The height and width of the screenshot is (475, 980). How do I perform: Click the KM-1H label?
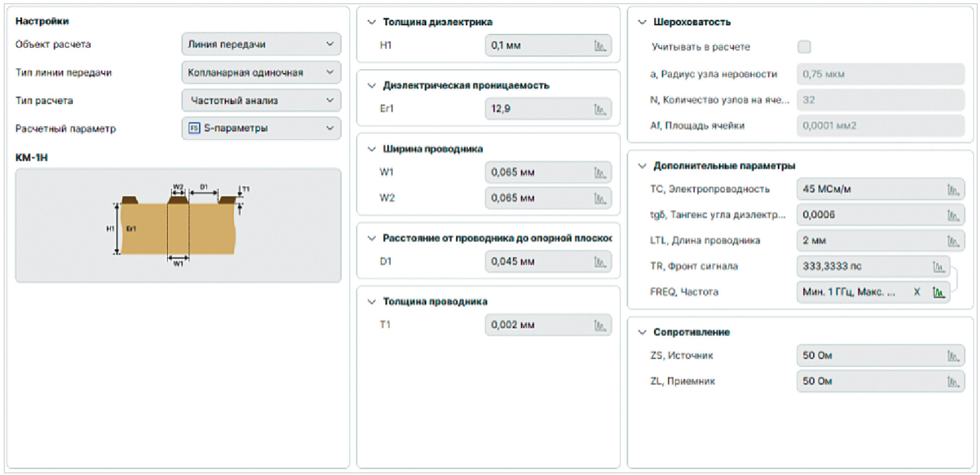pyautogui.click(x=31, y=158)
